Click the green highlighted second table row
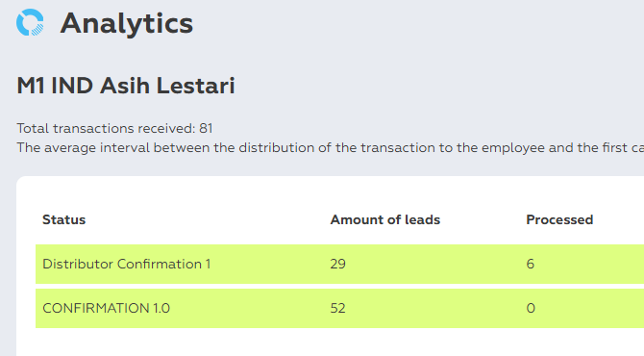This screenshot has width=644, height=356. [339, 308]
